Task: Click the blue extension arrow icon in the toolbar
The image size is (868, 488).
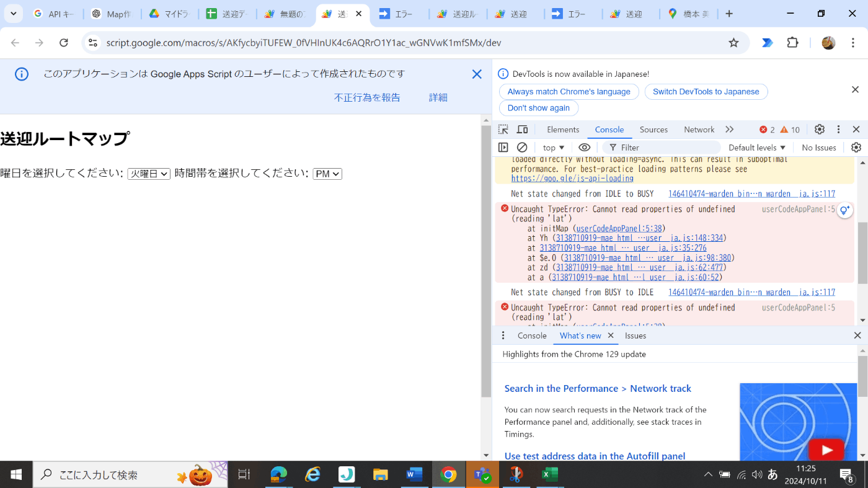Action: pos(767,43)
